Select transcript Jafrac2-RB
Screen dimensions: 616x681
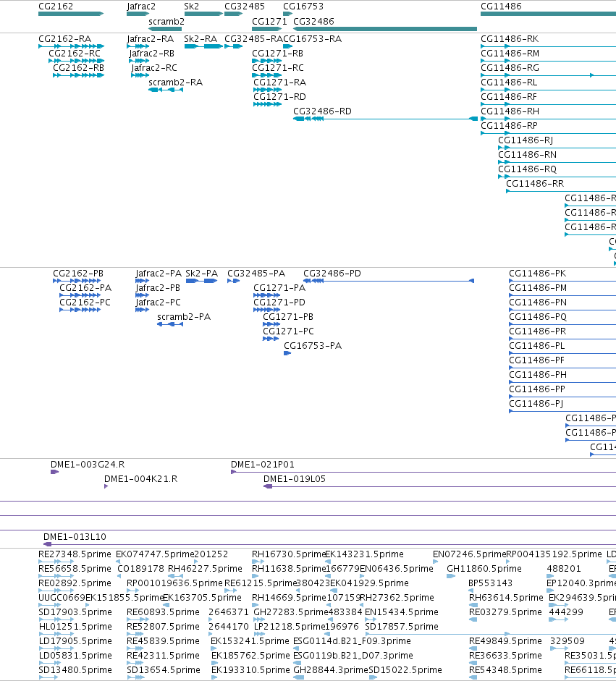pyautogui.click(x=139, y=61)
